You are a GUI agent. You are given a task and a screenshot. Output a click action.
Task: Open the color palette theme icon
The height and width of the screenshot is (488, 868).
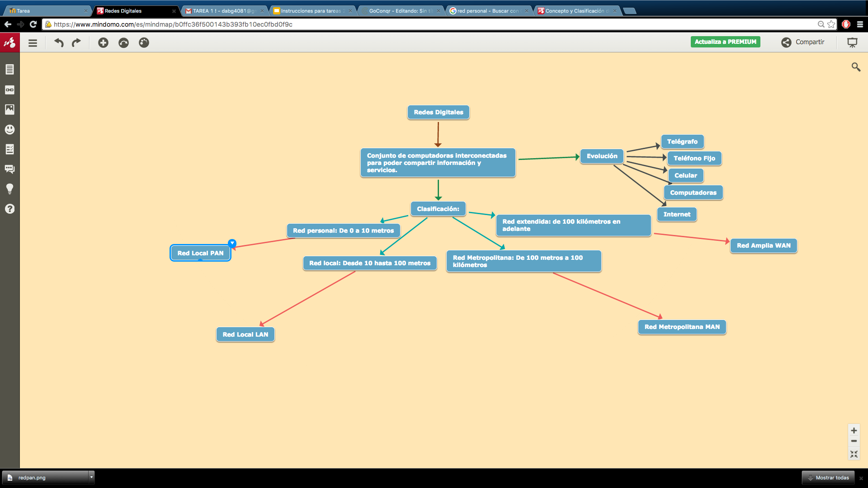(x=144, y=42)
